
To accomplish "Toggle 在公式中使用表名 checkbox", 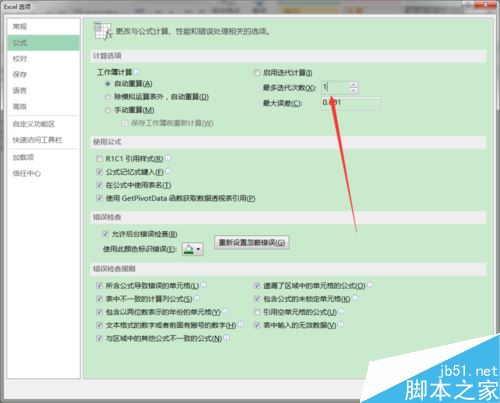I will 99,185.
